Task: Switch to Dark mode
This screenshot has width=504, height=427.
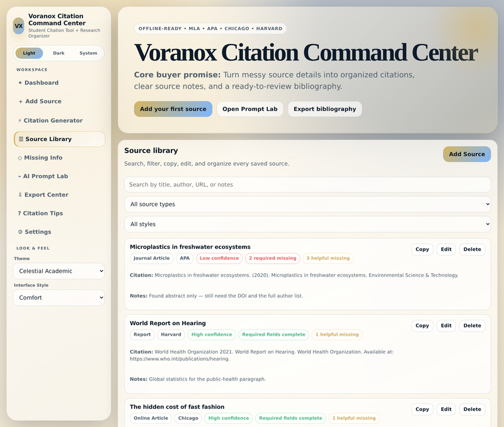Action: pos(59,53)
